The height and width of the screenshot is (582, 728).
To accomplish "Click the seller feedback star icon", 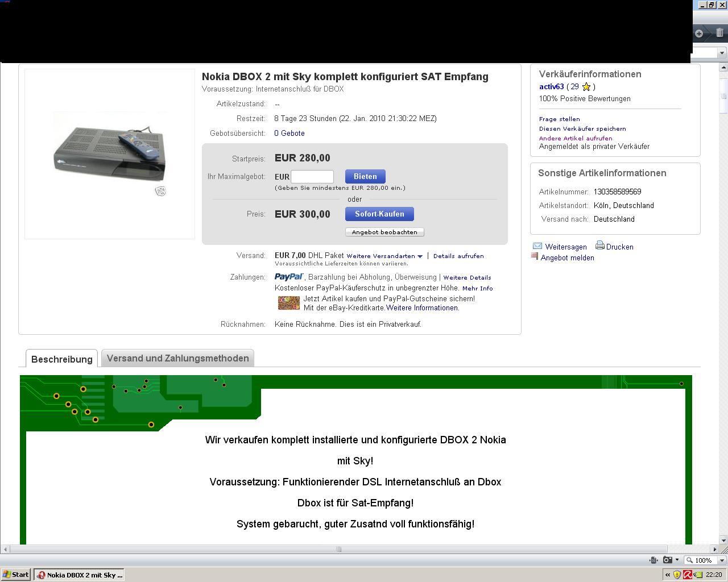I will click(x=586, y=87).
